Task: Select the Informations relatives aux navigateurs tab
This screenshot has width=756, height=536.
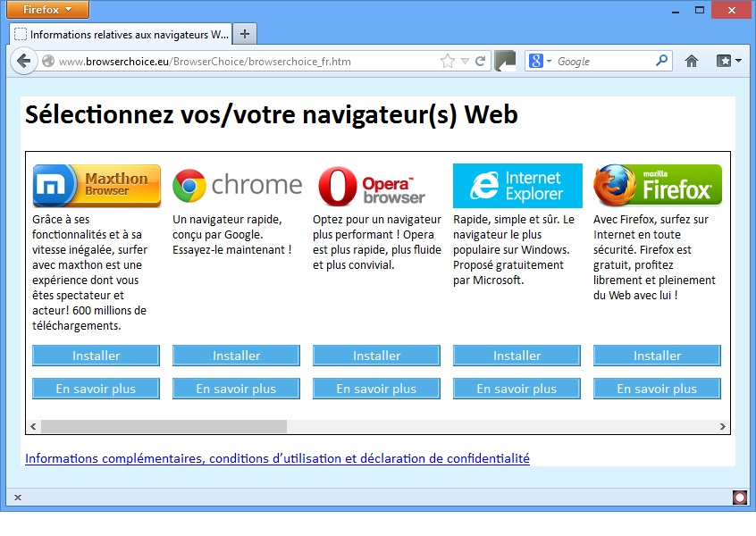Action: click(x=121, y=34)
